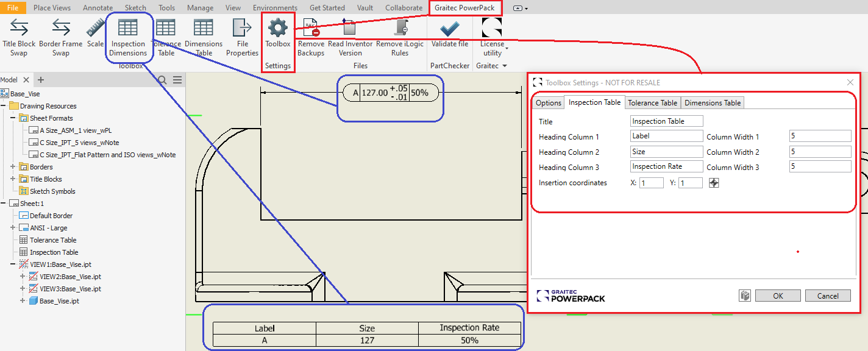
Task: Select the Inspection Table settings tab
Action: tap(594, 102)
